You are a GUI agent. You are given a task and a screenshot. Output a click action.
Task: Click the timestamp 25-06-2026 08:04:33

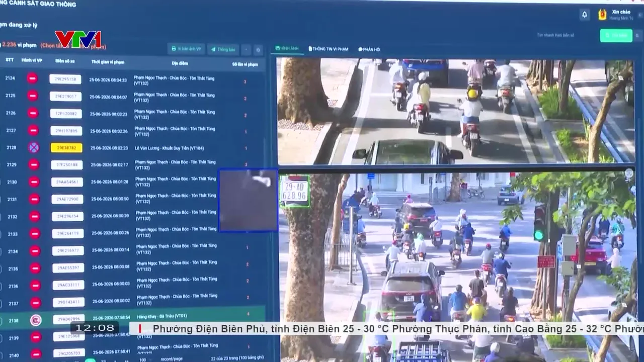(x=108, y=79)
